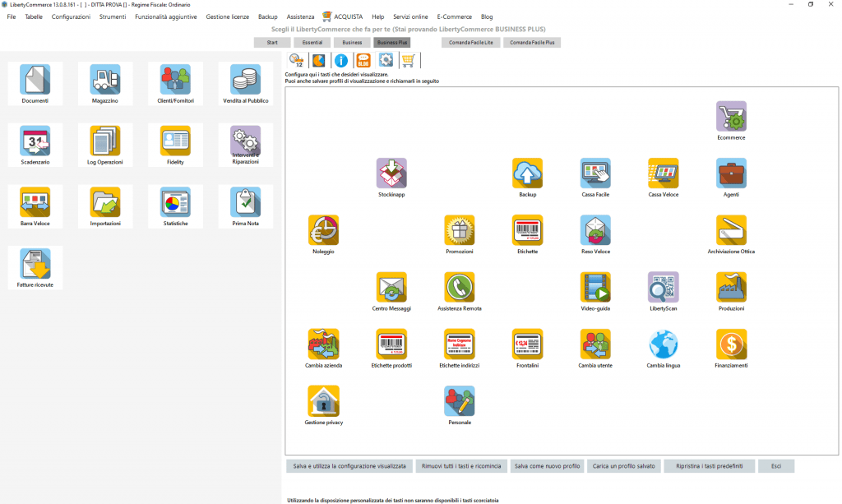This screenshot has width=842, height=504.
Task: Click the shopping cart toolbar icon
Action: pyautogui.click(x=408, y=61)
